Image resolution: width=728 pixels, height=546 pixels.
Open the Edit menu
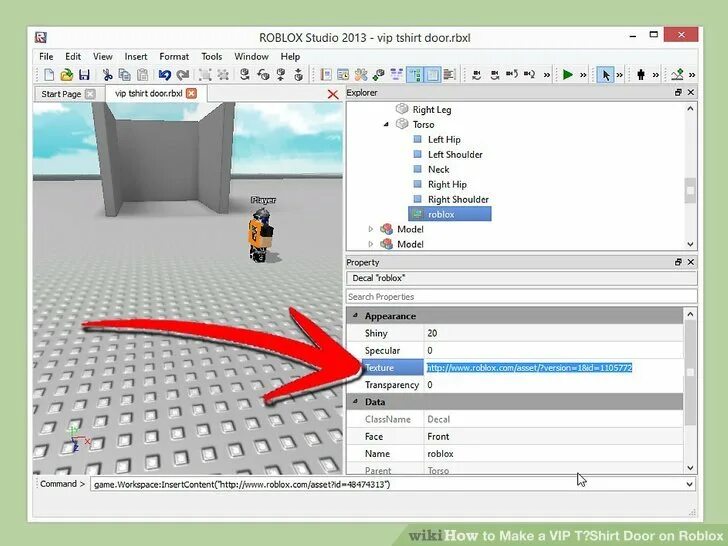73,57
